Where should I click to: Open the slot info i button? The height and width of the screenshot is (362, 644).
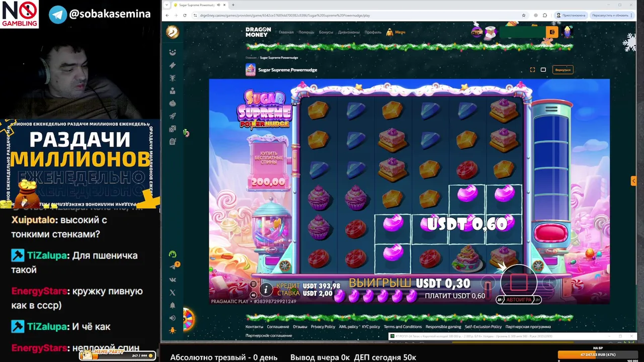(266, 289)
